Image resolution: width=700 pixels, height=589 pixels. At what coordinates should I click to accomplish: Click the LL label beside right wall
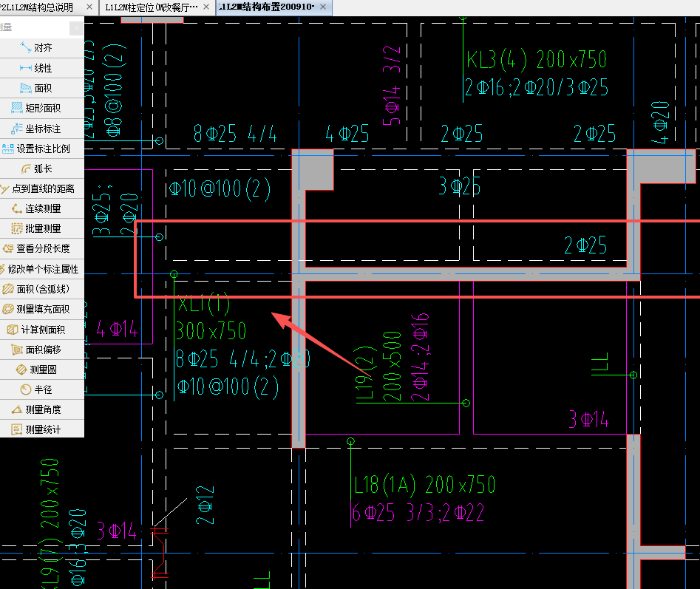600,362
